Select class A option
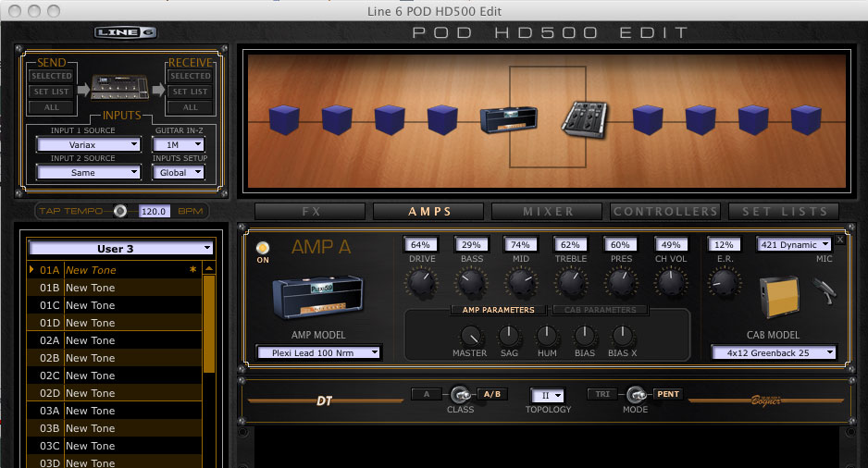Viewport: 868px width, 468px height. coord(427,394)
